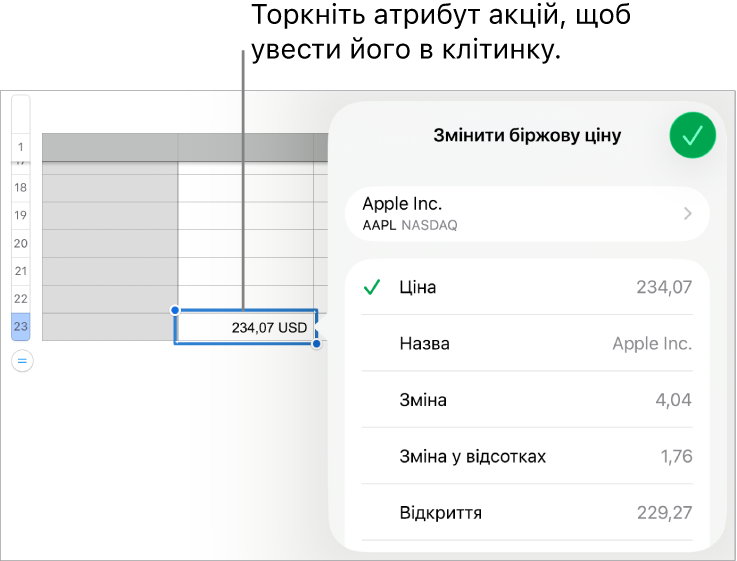Open the Apple Inc. AAPL NASDAQ row

coord(527,214)
